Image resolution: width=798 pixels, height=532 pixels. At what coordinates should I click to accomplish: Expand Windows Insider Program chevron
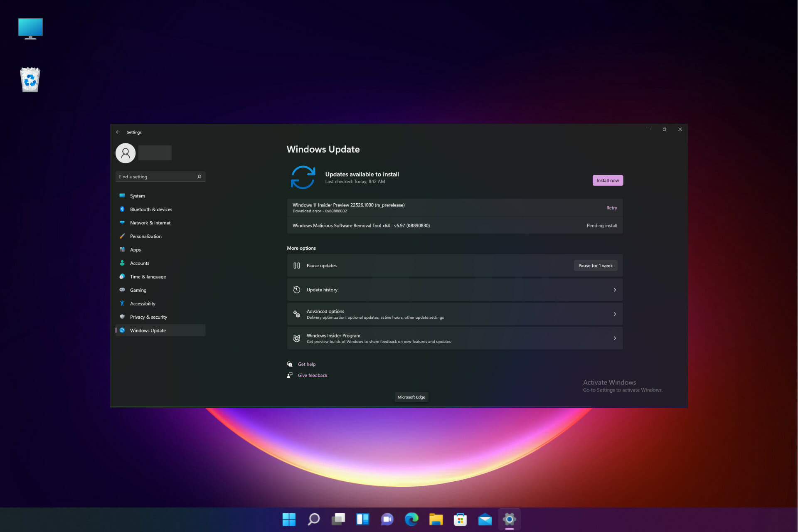click(x=615, y=338)
